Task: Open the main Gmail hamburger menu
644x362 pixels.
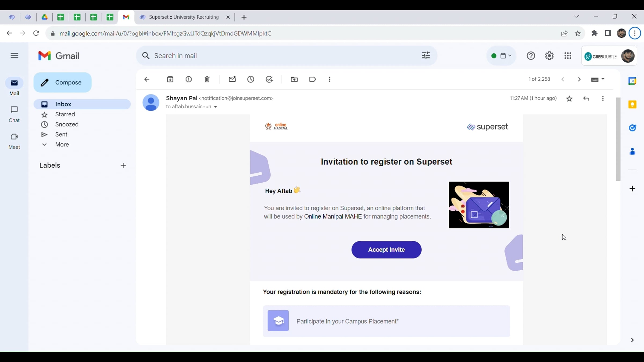Action: (x=14, y=56)
